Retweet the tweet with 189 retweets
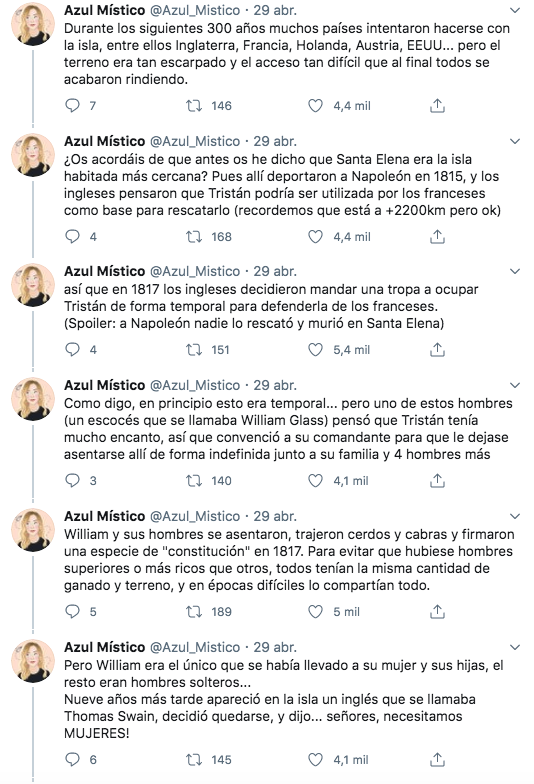Screen dimensions: 534x784 coord(194,612)
